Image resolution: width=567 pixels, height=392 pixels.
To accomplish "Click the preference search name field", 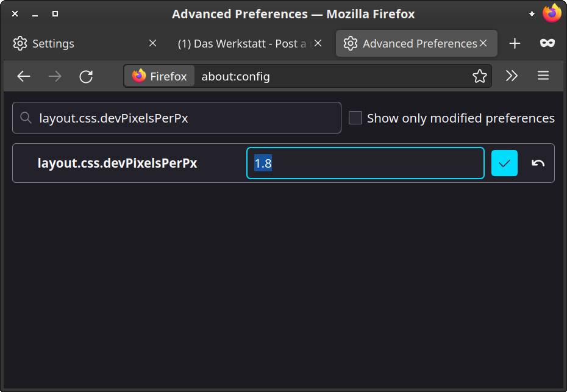I will click(x=183, y=118).
